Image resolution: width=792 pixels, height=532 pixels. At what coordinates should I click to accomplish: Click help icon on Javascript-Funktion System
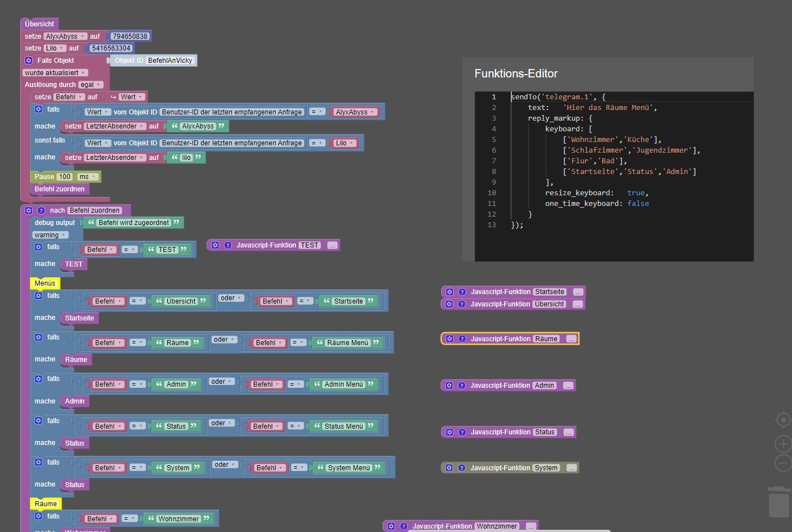click(462, 468)
